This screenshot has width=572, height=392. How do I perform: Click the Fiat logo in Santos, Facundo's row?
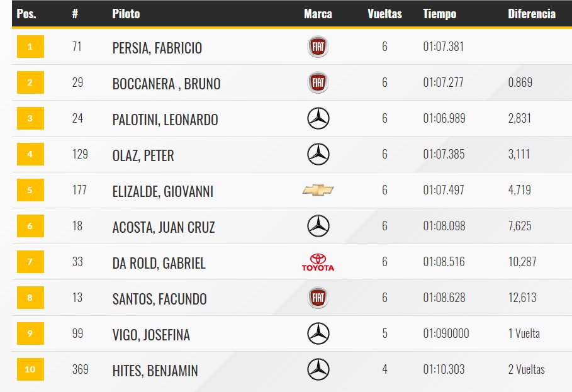point(318,298)
